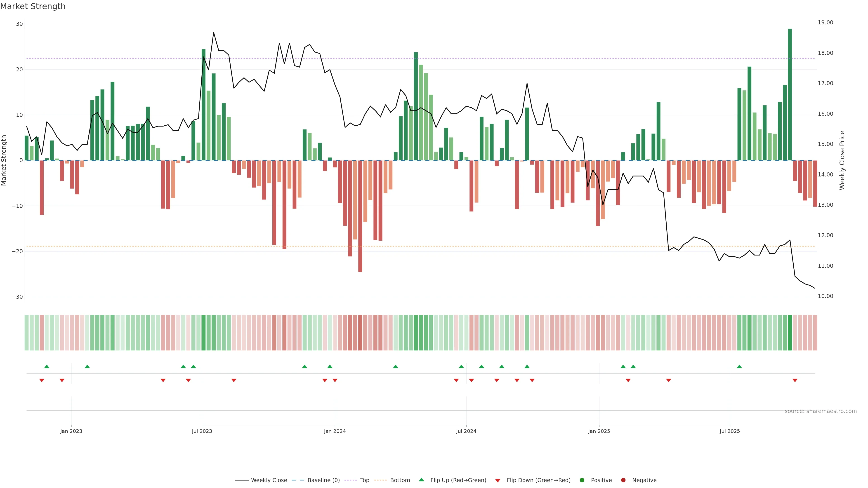
Task: Click the source: sharemaestro.com text
Action: point(821,411)
